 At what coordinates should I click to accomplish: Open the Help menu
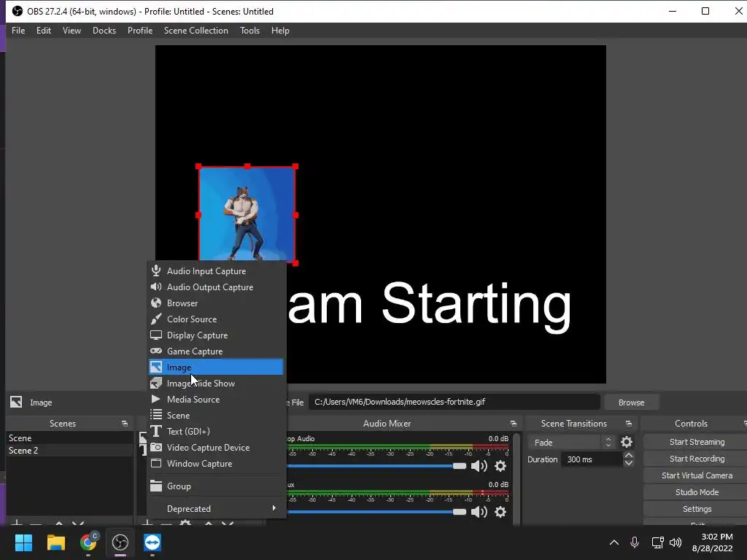(x=280, y=31)
